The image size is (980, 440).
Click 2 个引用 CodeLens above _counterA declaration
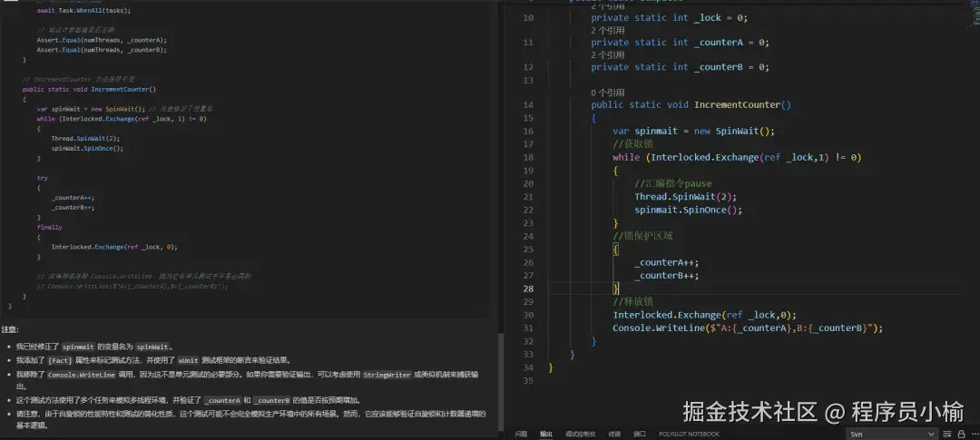pyautogui.click(x=607, y=30)
